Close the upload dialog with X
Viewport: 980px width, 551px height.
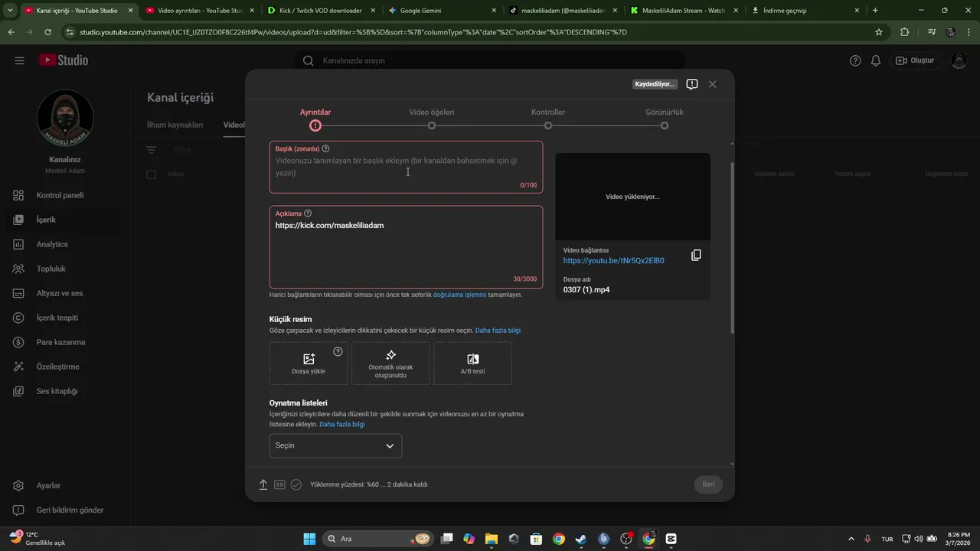point(713,84)
